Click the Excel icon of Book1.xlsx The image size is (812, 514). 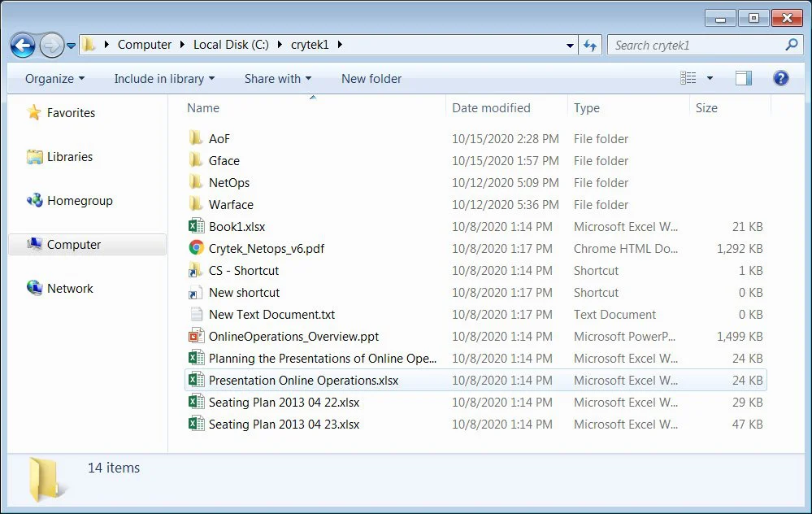point(196,226)
